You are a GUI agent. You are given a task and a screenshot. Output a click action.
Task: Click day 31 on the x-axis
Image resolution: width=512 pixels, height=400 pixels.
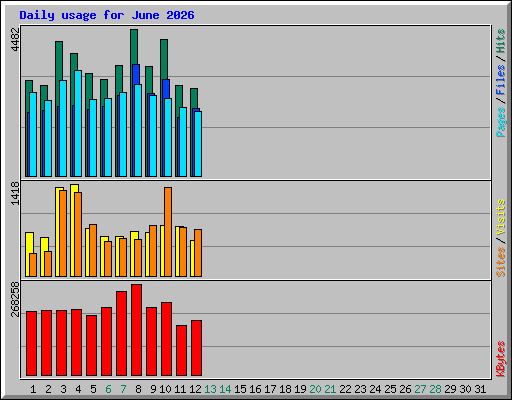pos(480,389)
